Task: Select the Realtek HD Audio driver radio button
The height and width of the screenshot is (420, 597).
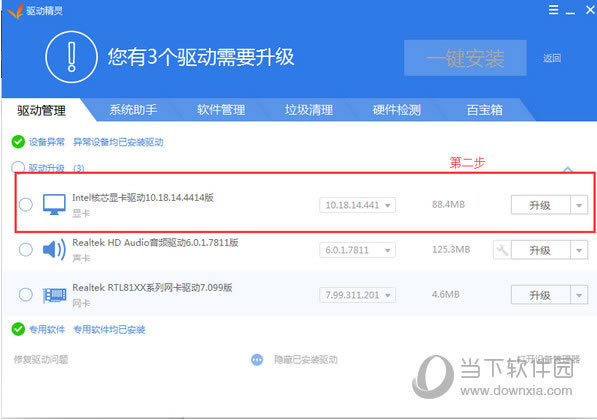Action: click(x=26, y=250)
